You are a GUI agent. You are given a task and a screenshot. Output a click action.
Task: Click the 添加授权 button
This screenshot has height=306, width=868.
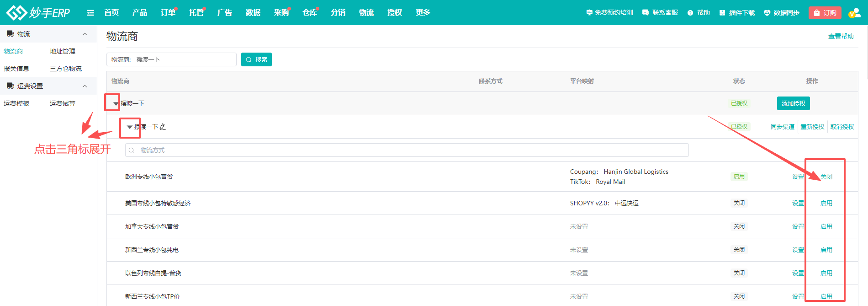[793, 103]
